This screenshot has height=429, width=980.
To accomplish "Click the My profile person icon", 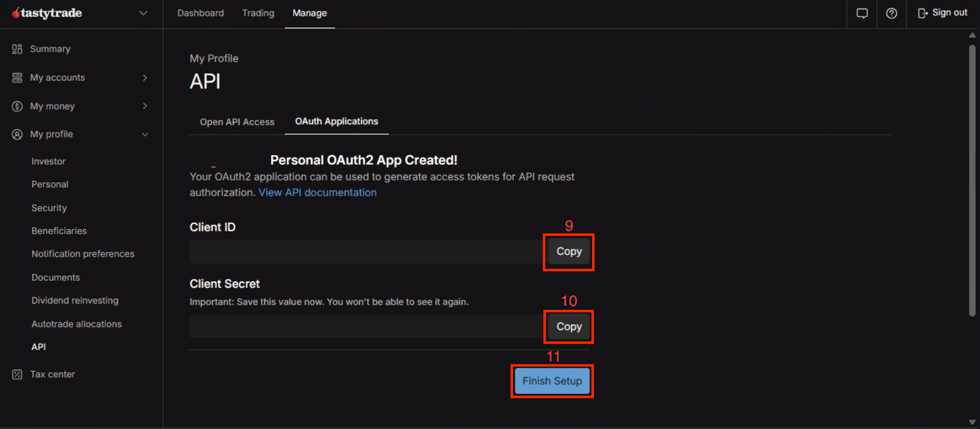I will [17, 135].
